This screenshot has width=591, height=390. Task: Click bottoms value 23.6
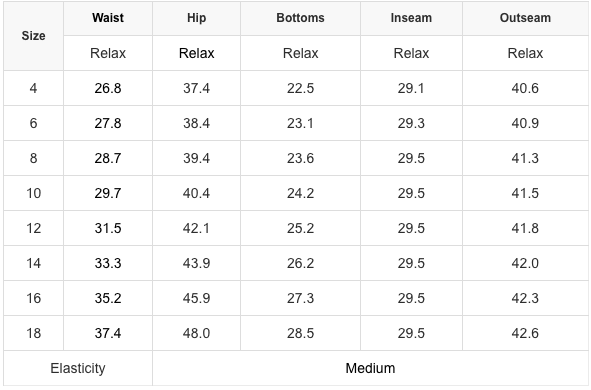coord(300,158)
